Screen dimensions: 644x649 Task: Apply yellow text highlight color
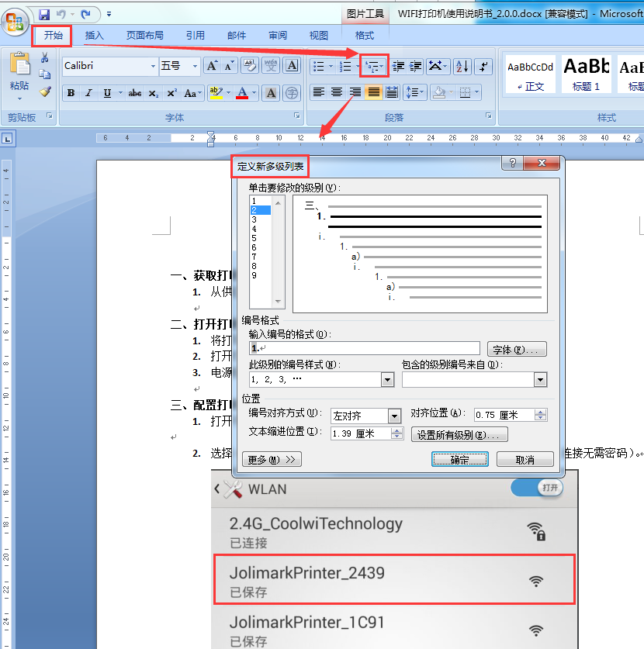click(x=216, y=93)
